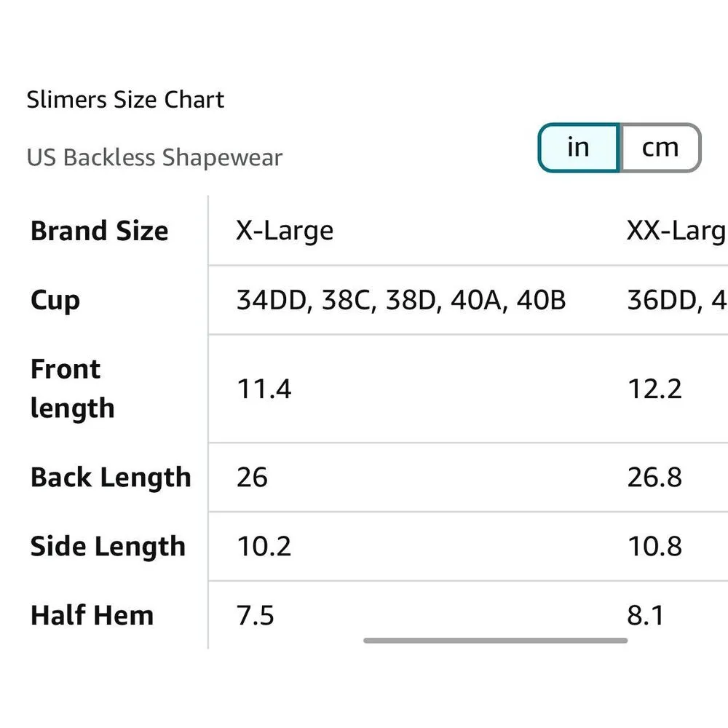
Task: Switch units to inches
Action: (578, 148)
